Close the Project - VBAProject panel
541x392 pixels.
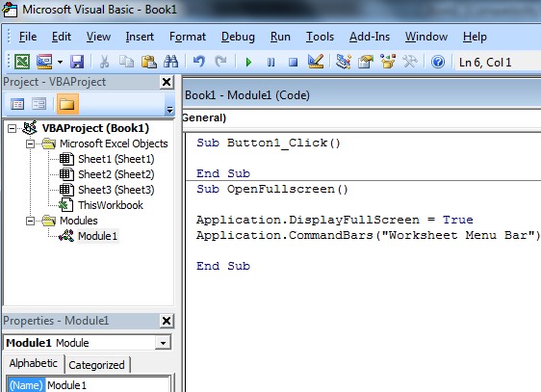pyautogui.click(x=167, y=82)
